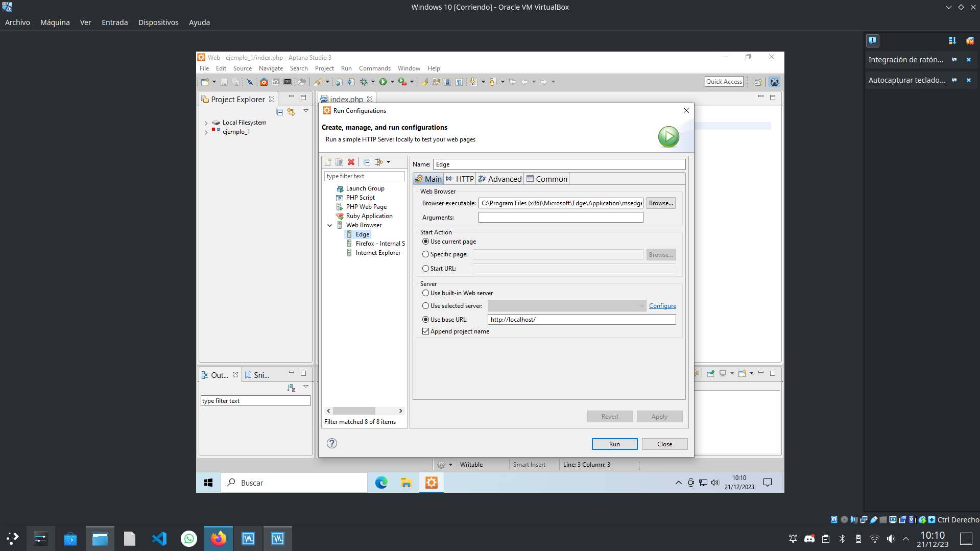980x551 pixels.
Task: Click the next annotation arrow icon
Action: [473, 82]
